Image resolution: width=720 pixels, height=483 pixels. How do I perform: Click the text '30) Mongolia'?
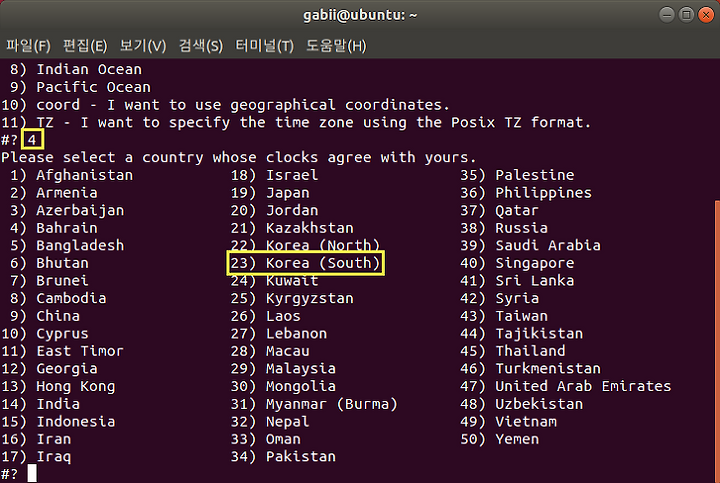coord(283,386)
